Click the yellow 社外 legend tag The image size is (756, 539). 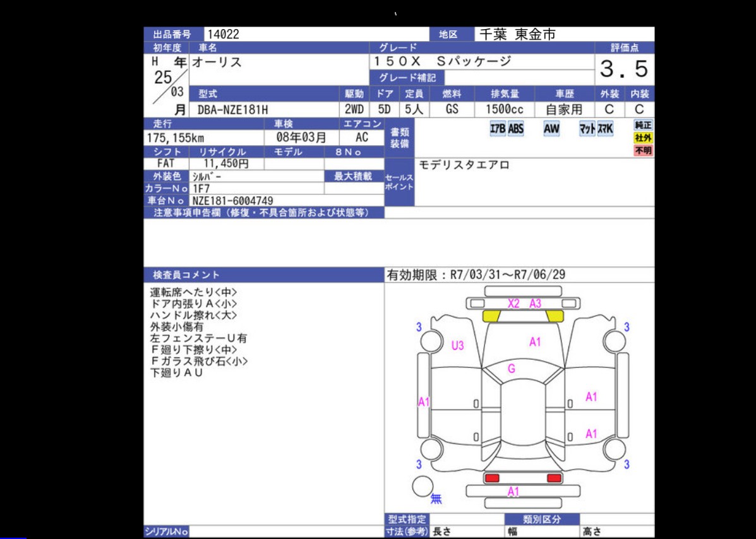[x=643, y=138]
